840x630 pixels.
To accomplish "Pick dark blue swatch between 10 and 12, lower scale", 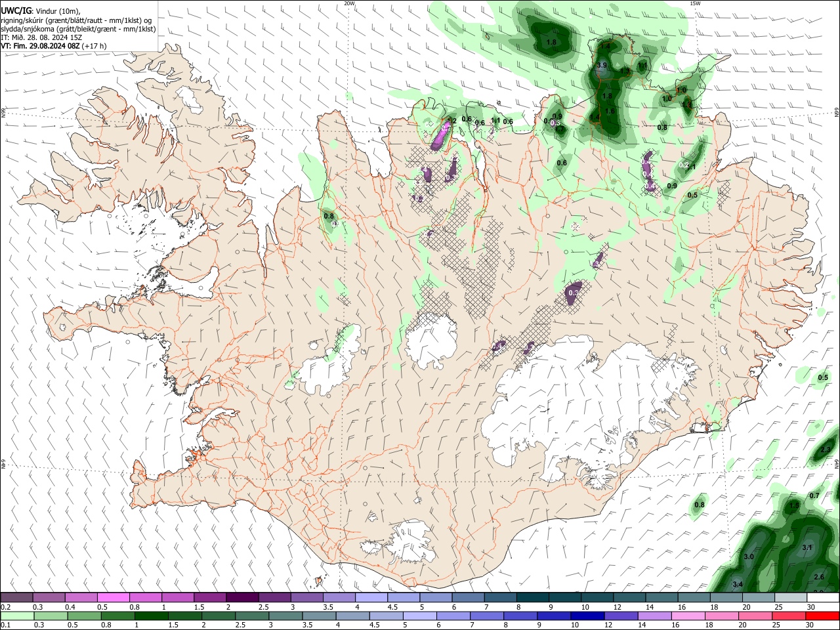I will 586,616.
